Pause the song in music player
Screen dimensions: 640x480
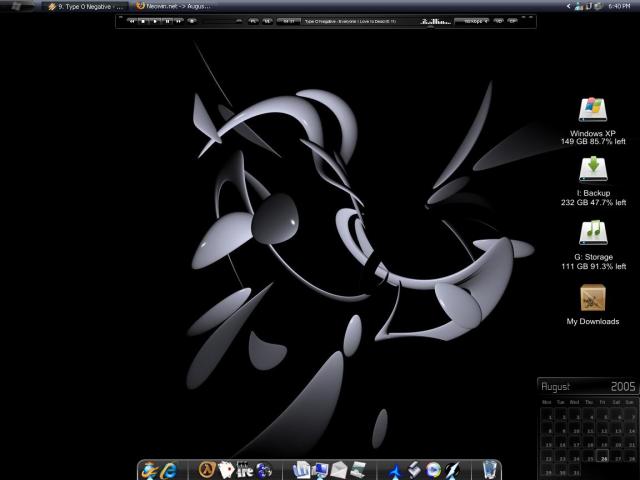[x=167, y=21]
